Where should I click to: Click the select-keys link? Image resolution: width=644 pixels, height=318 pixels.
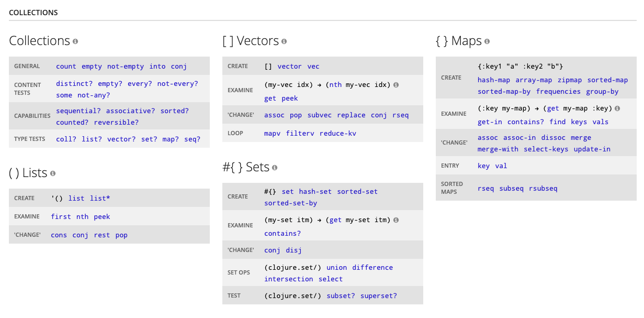click(546, 149)
